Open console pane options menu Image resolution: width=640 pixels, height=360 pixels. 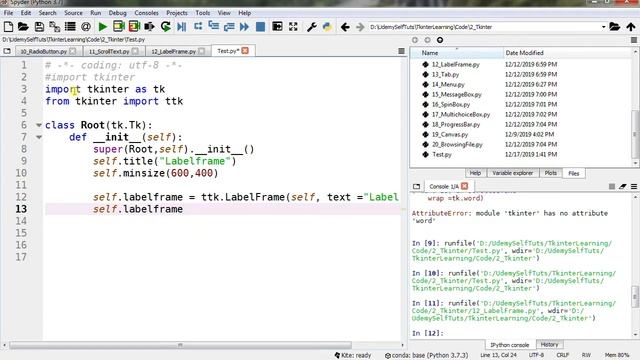[634, 187]
